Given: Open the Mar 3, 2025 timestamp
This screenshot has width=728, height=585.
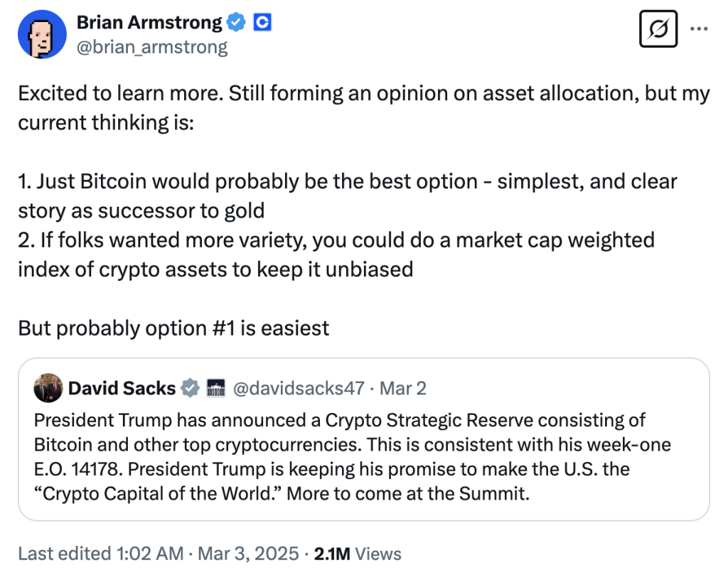Looking at the screenshot, I should click(x=248, y=554).
